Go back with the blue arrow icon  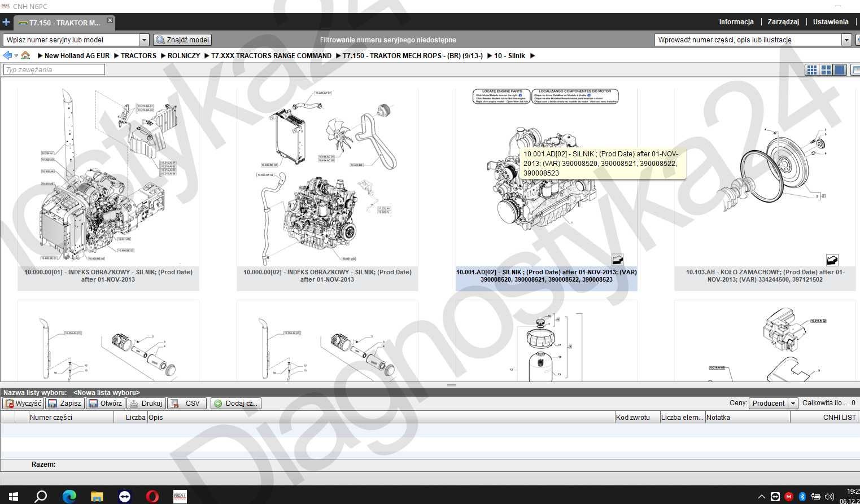pyautogui.click(x=7, y=55)
